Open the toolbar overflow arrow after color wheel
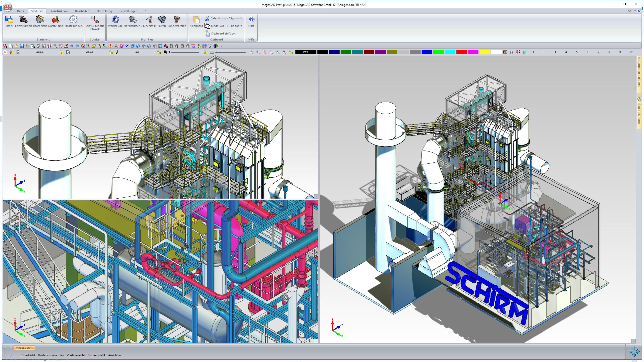 (x=221, y=46)
